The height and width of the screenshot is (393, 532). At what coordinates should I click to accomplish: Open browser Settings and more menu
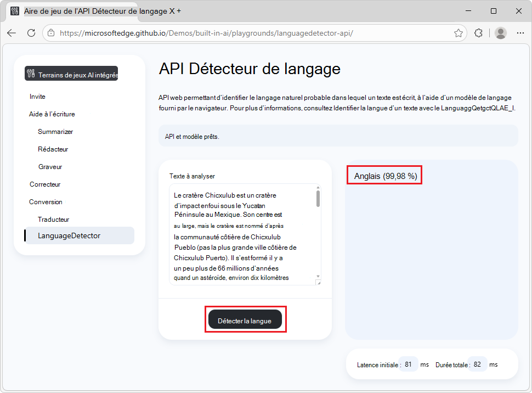[520, 33]
